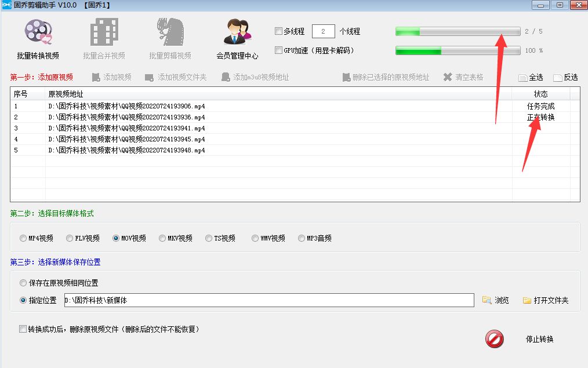The width and height of the screenshot is (588, 368).
Task: Choose 保存在原视频相同位置 radio option
Action: click(x=23, y=283)
